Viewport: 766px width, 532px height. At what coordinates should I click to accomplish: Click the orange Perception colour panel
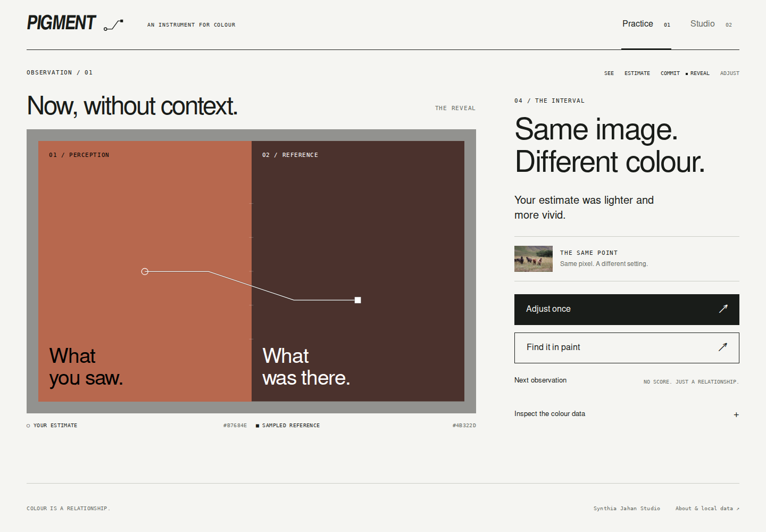point(145,271)
